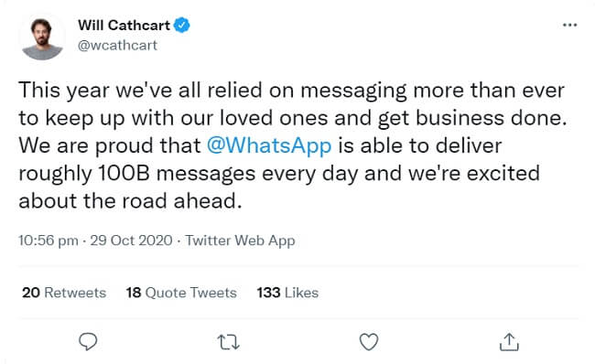Click the opening words 'This year we've all relied'

coord(140,91)
